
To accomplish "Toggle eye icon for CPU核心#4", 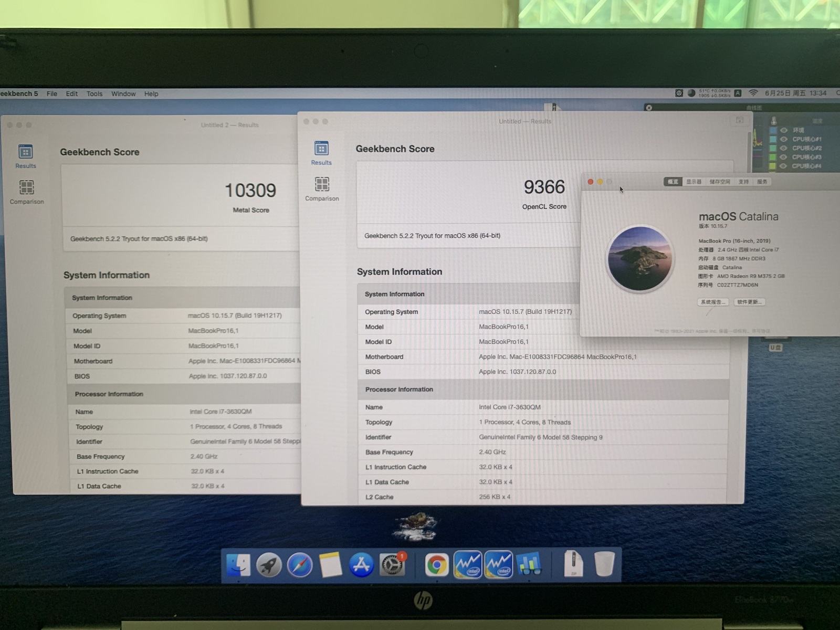I will (783, 166).
